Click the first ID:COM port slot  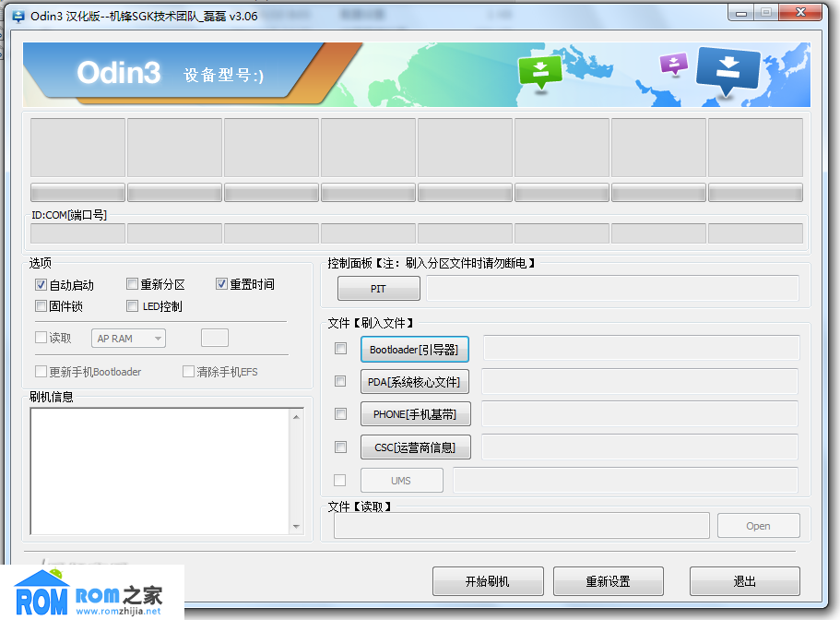point(77,233)
